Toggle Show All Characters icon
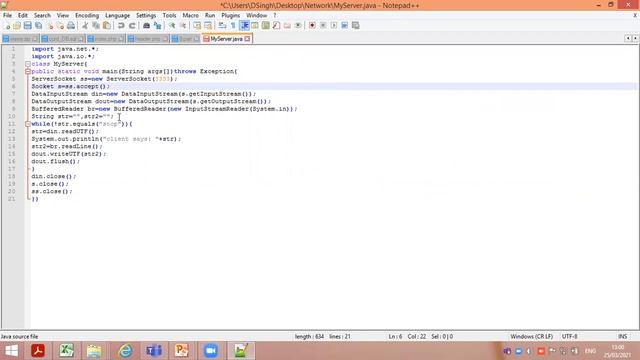 pos(233,25)
